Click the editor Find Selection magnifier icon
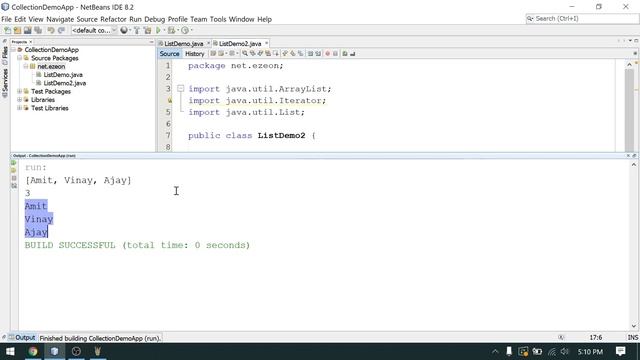Screen dimensions: 640x360 (x=245, y=53)
